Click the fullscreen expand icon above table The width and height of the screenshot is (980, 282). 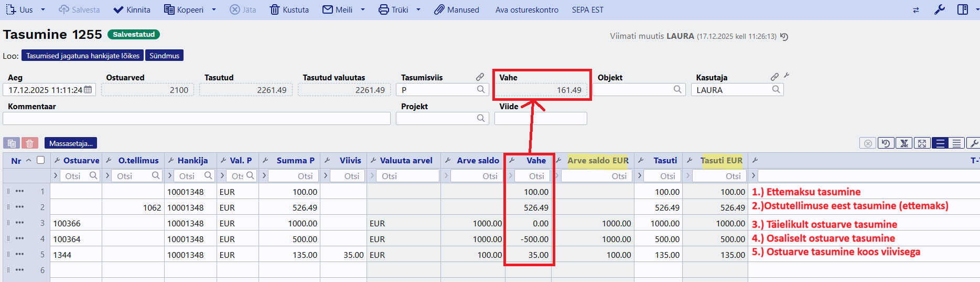click(922, 143)
